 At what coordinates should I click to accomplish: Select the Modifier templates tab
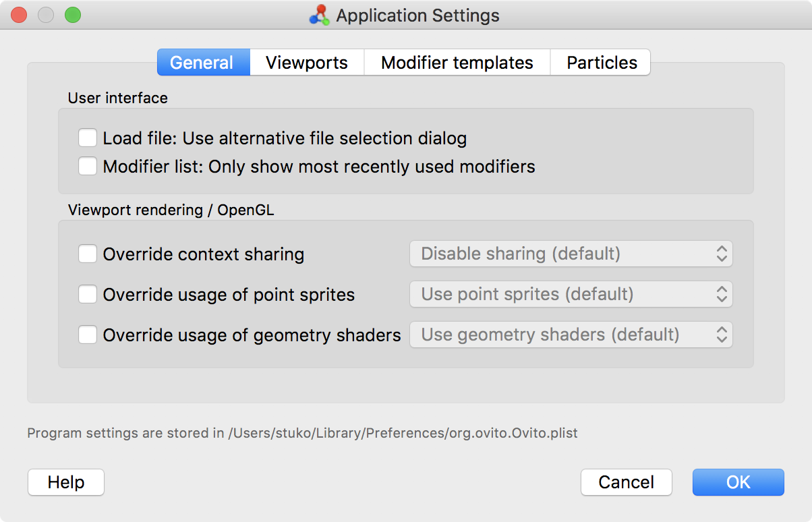(x=457, y=63)
